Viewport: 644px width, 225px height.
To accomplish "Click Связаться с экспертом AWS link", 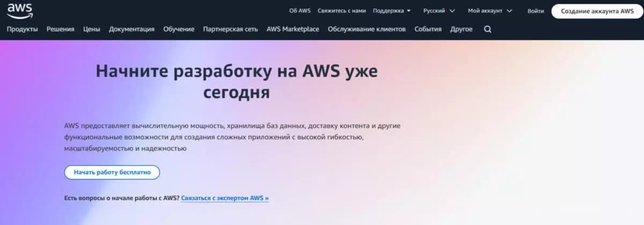I will point(225,198).
